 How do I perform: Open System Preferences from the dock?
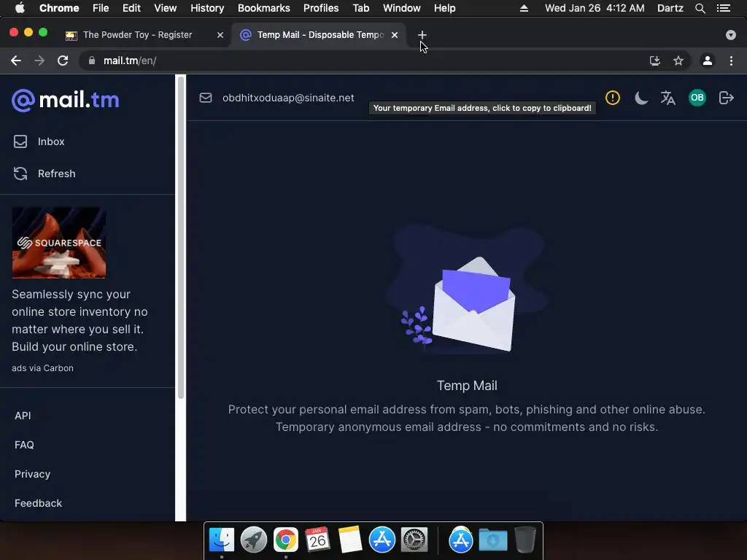coord(414,540)
